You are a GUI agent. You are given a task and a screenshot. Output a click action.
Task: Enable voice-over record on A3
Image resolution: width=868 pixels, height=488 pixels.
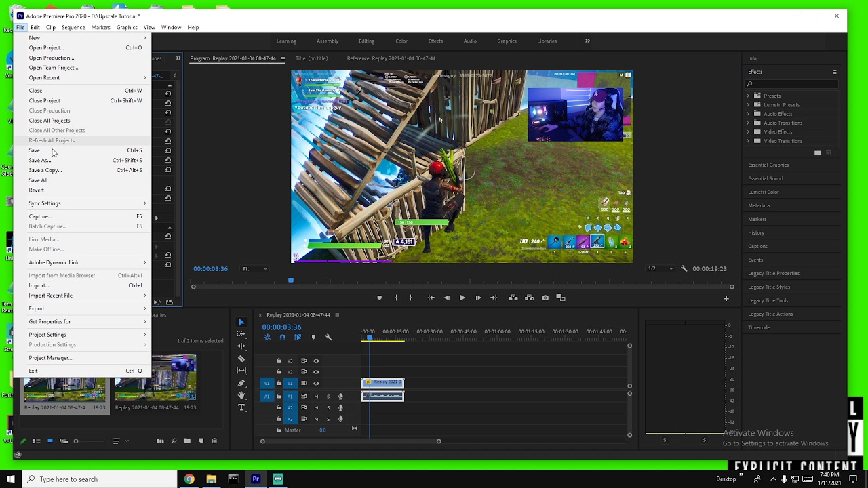pos(340,420)
